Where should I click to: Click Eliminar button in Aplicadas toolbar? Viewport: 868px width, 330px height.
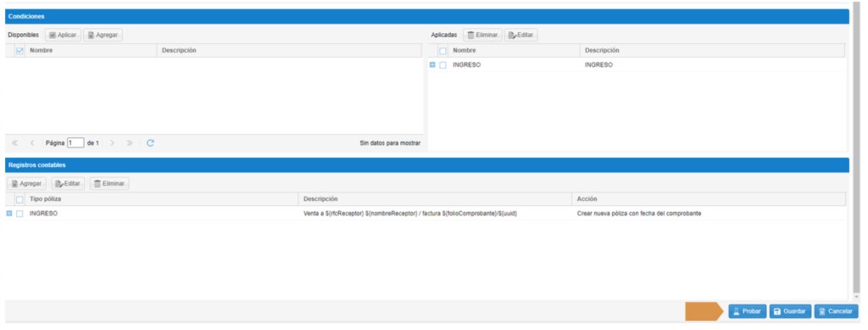tap(482, 35)
